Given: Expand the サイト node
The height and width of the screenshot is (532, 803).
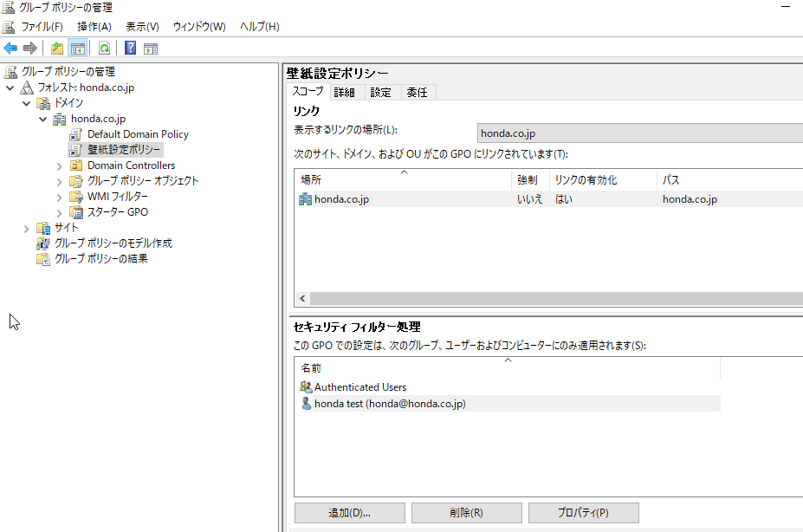Looking at the screenshot, I should coord(27,229).
